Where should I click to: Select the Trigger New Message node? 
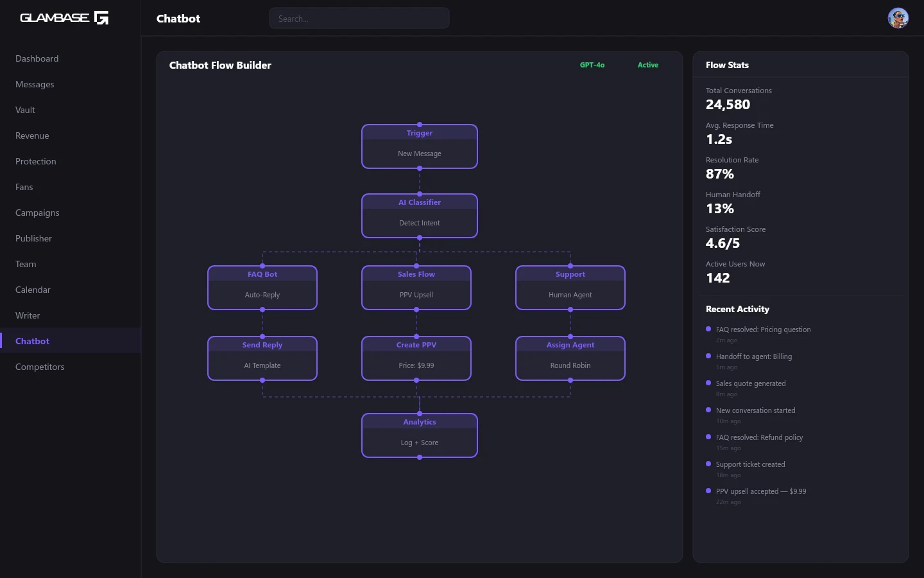tap(420, 147)
